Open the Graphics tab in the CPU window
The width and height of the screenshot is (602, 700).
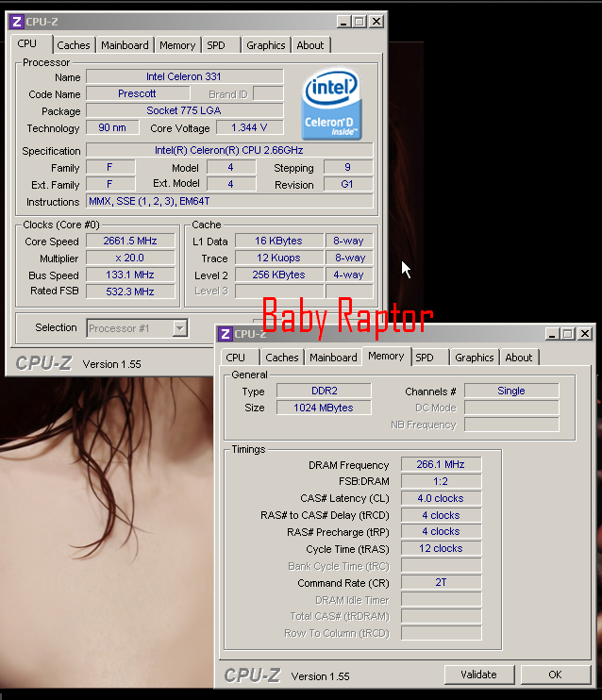[x=266, y=45]
